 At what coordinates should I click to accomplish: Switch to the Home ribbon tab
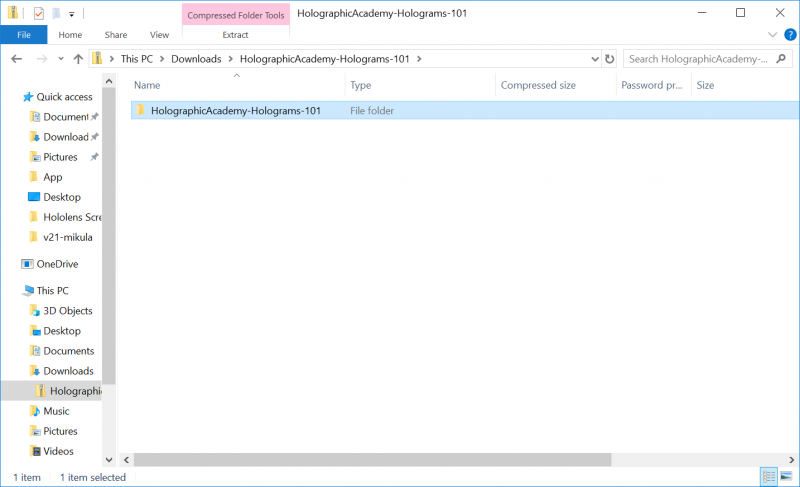70,35
